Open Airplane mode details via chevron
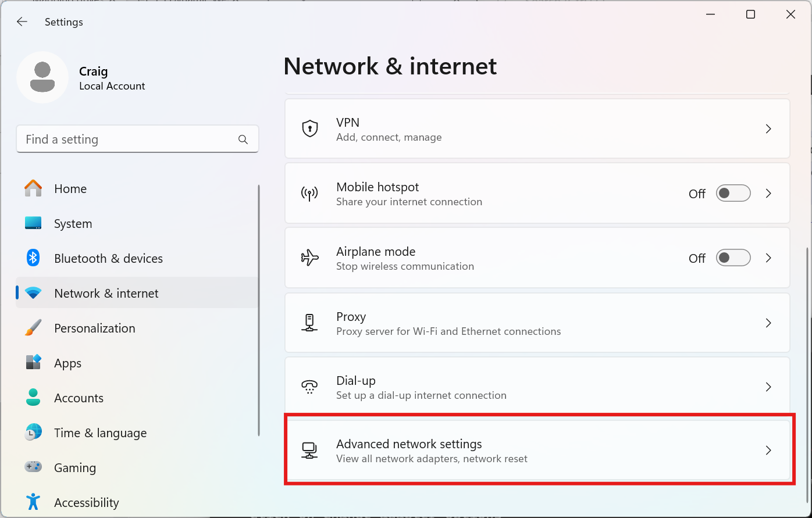The height and width of the screenshot is (518, 812). click(x=768, y=258)
